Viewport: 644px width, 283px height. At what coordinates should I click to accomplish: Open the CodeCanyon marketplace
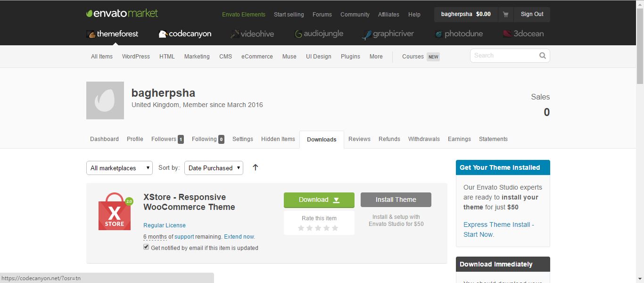185,34
